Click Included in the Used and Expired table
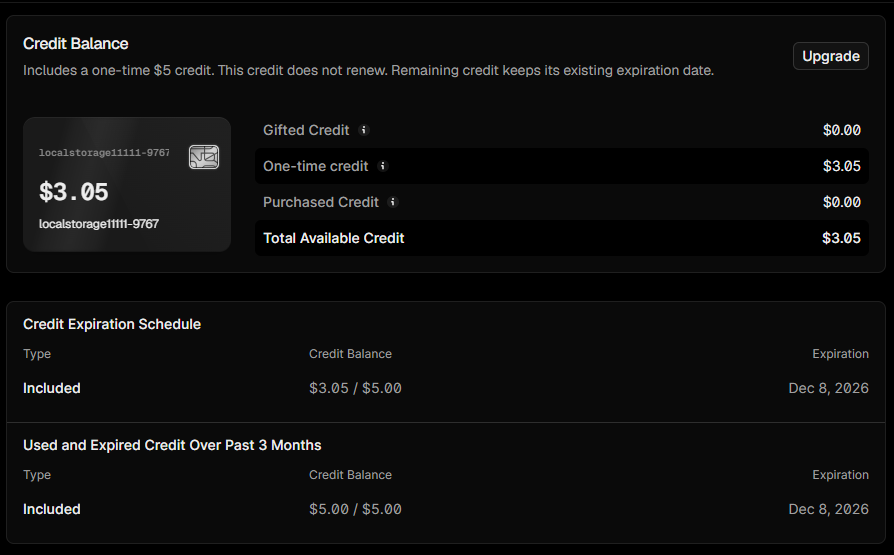Screen dimensions: 894x555 click(51, 509)
